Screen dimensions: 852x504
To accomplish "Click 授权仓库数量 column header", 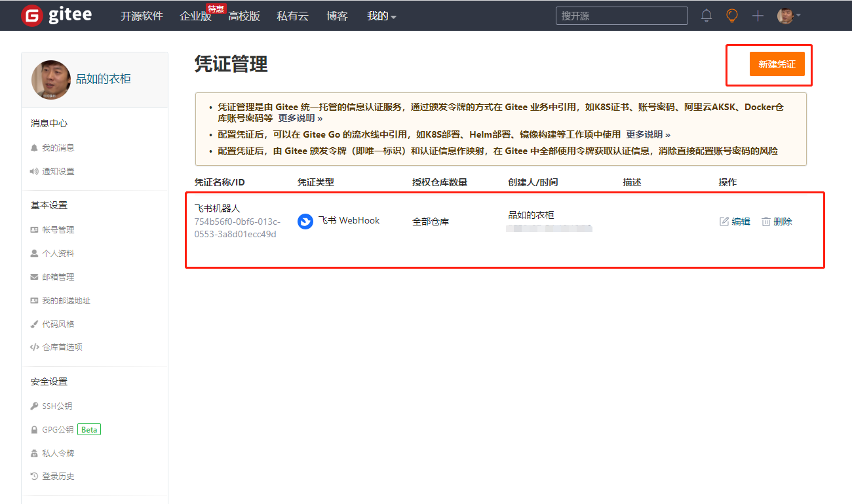I will pyautogui.click(x=440, y=182).
